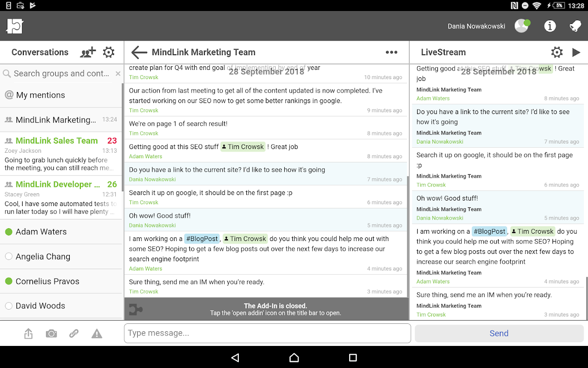Click the Send button
Viewport: 588px width, 368px height.
tap(499, 333)
